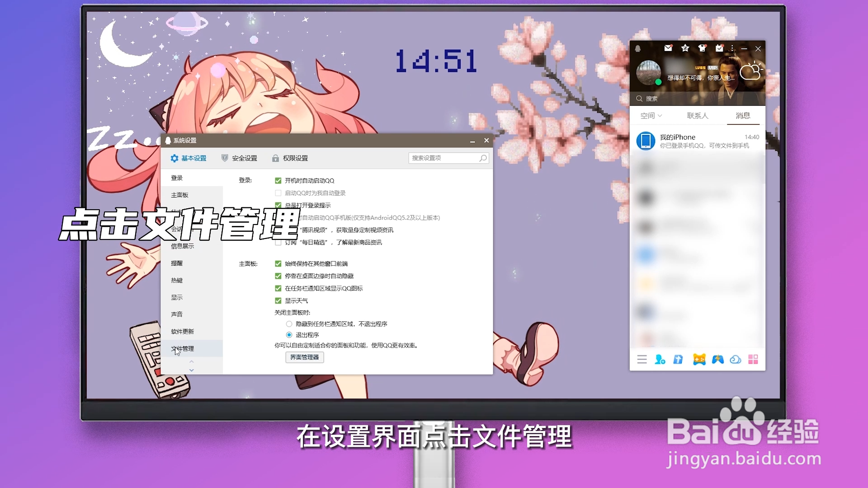This screenshot has height=488, width=868.
Task: Click the user avatar in QQ panel
Action: (x=648, y=72)
